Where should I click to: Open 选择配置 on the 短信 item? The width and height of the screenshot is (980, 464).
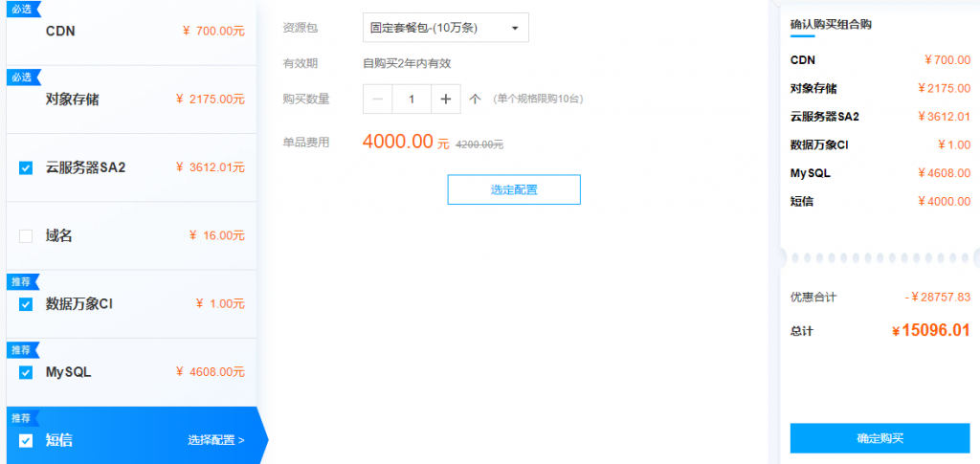(x=216, y=440)
